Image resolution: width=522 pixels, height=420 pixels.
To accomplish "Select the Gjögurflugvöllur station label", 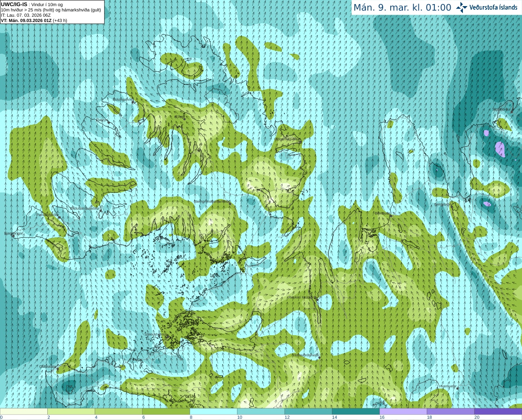I will [x=288, y=139].
